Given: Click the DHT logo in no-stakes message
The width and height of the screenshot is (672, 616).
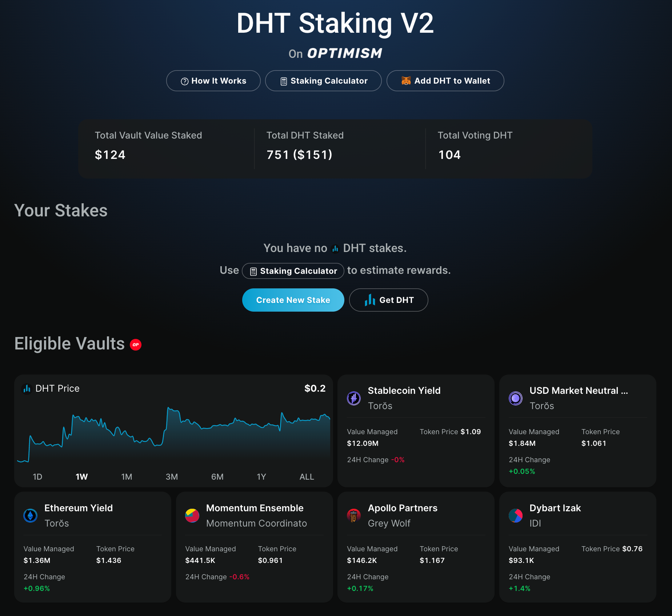Looking at the screenshot, I should (335, 249).
